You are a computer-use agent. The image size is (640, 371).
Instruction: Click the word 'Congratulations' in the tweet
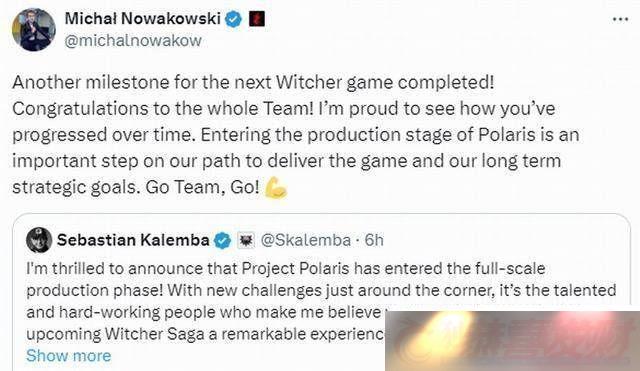point(80,109)
